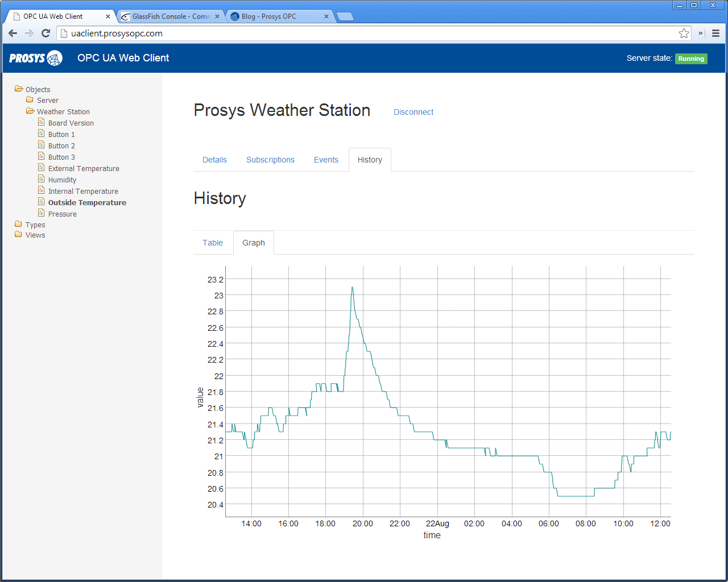Screen dimensions: 728x582
Task: Click the Types folder icon
Action: [x=18, y=224]
